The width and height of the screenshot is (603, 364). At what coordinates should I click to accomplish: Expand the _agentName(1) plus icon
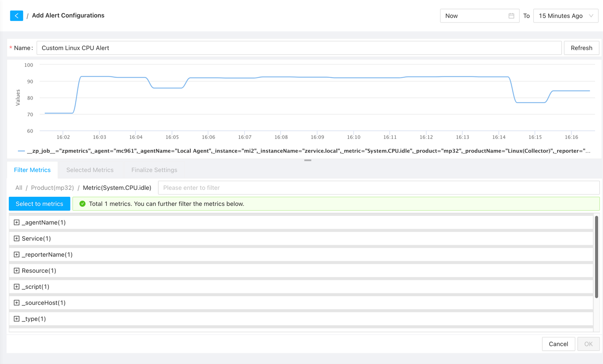(17, 222)
